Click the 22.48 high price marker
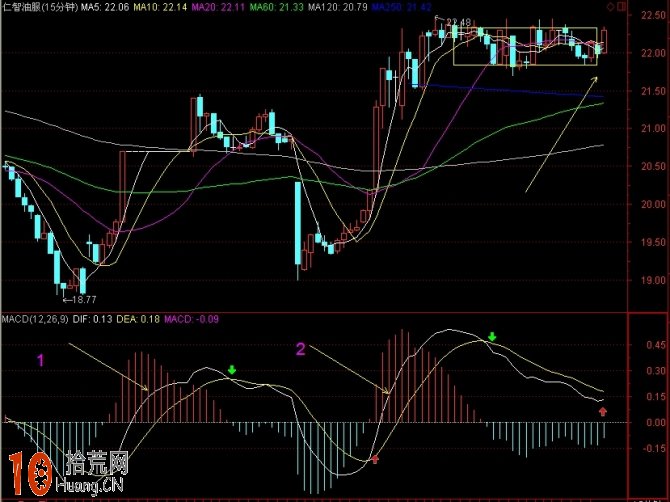 458,22
